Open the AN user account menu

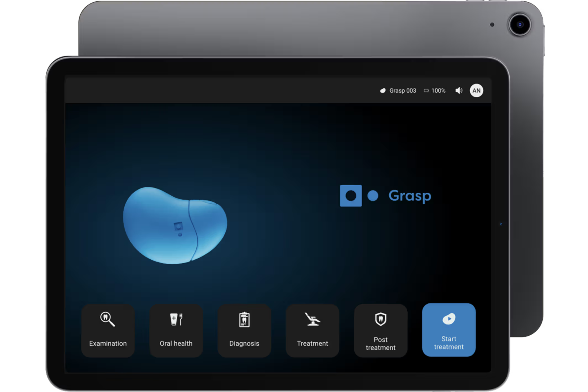[x=476, y=91]
